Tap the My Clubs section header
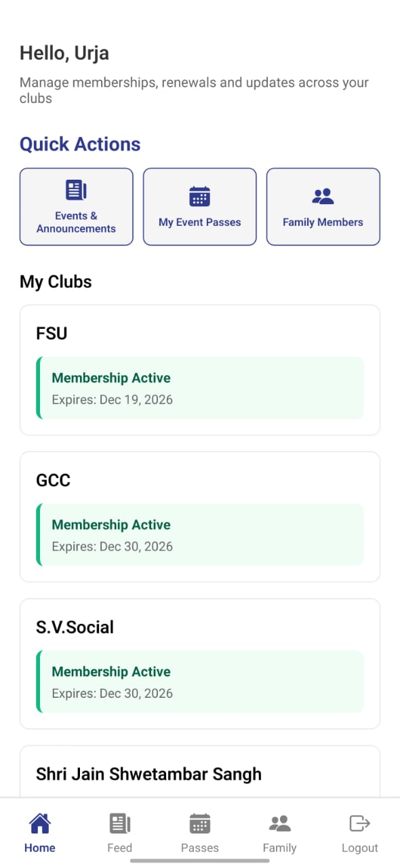Screen dimensions: 400x868 point(56,281)
